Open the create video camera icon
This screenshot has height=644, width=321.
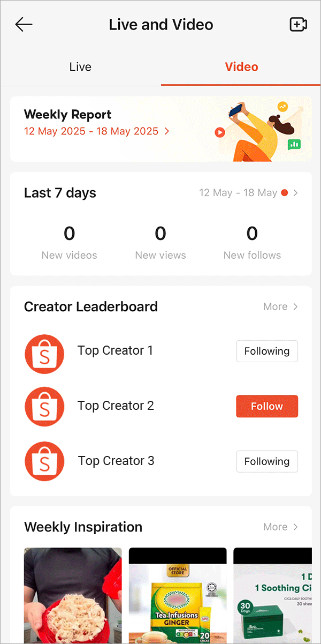tap(298, 24)
